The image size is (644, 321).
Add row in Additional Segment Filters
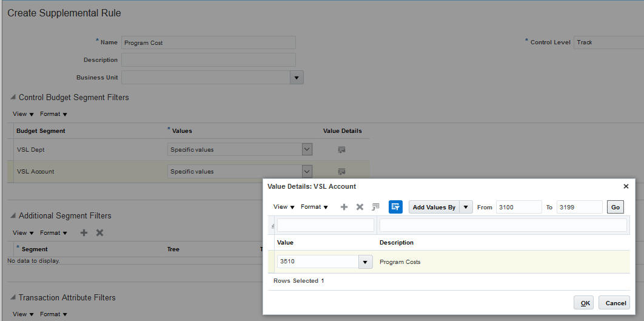[84, 232]
